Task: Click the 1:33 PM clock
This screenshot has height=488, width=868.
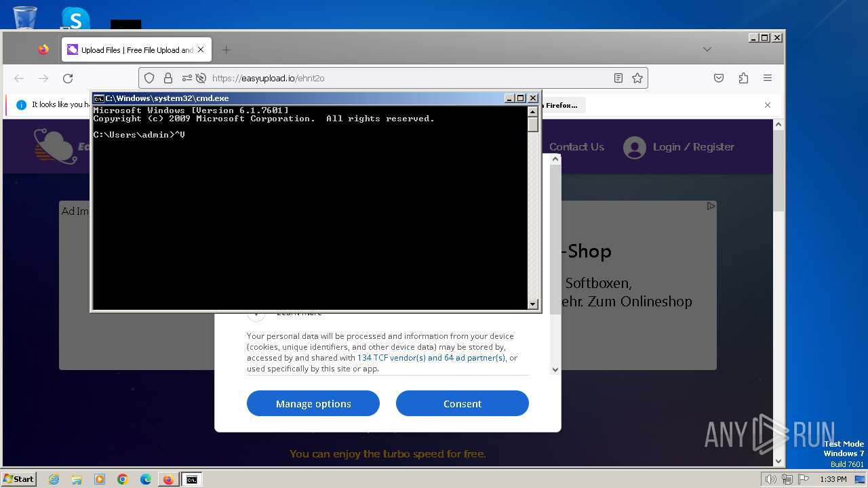Action: (x=833, y=479)
